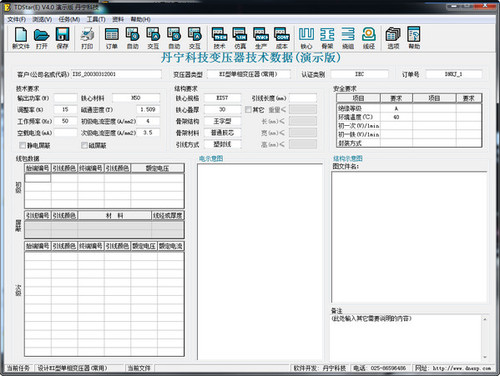Open the 成本 cost icon
This screenshot has width=500, height=376.
282,38
